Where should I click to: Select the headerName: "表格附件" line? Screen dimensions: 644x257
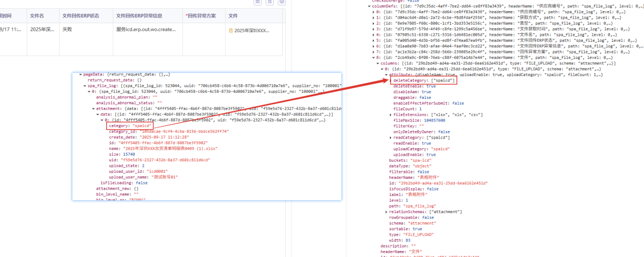(x=414, y=177)
